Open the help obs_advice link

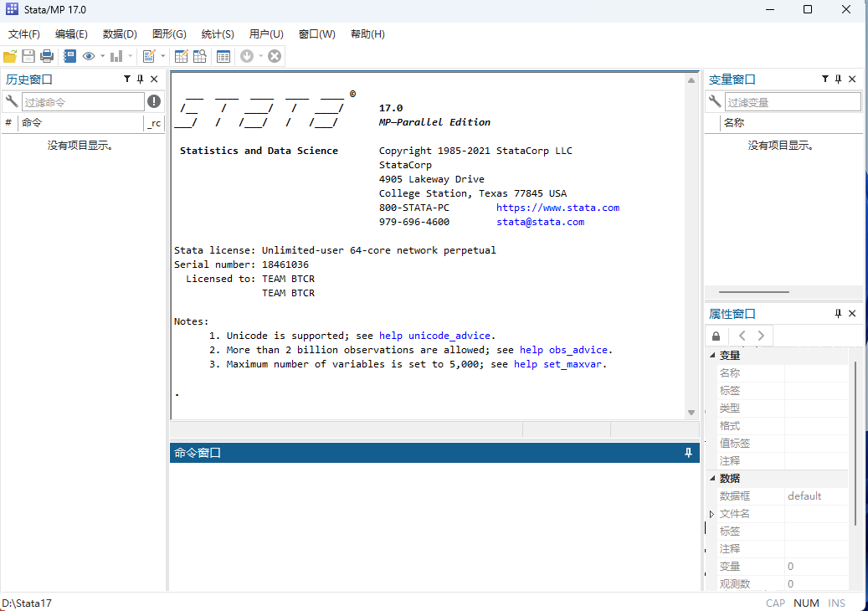tap(563, 351)
